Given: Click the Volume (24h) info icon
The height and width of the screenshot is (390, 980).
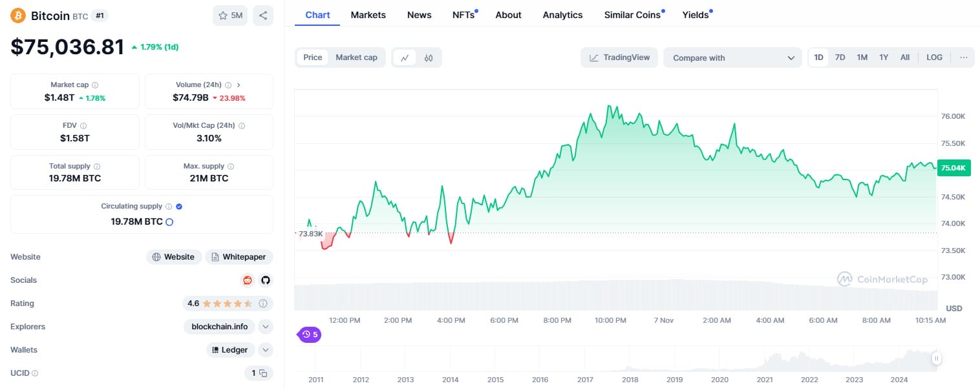Looking at the screenshot, I should point(228,85).
